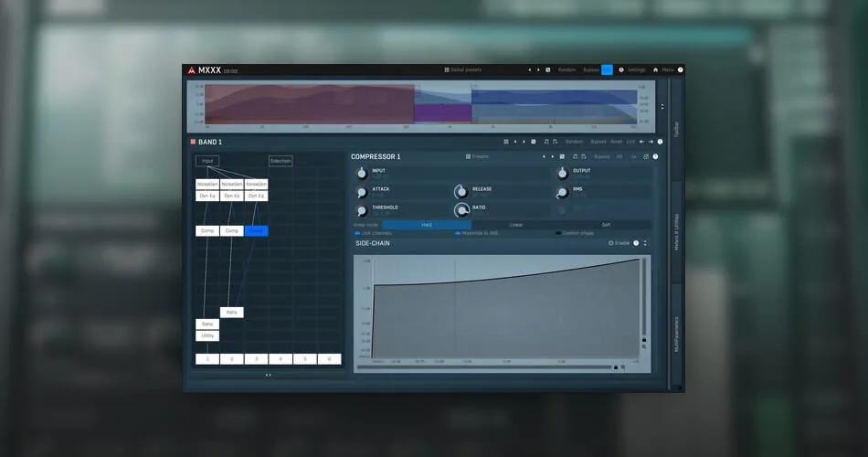Click the global Bypass button
868x457 pixels.
tap(590, 69)
